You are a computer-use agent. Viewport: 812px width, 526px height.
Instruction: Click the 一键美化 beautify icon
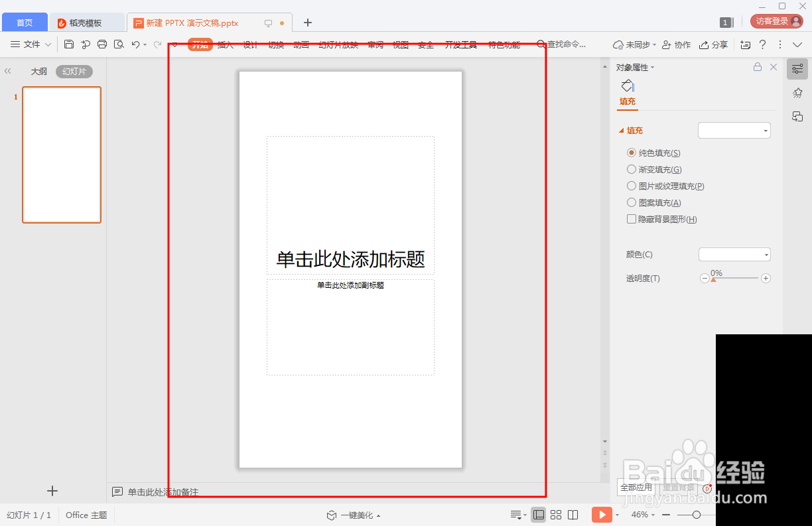pyautogui.click(x=332, y=515)
